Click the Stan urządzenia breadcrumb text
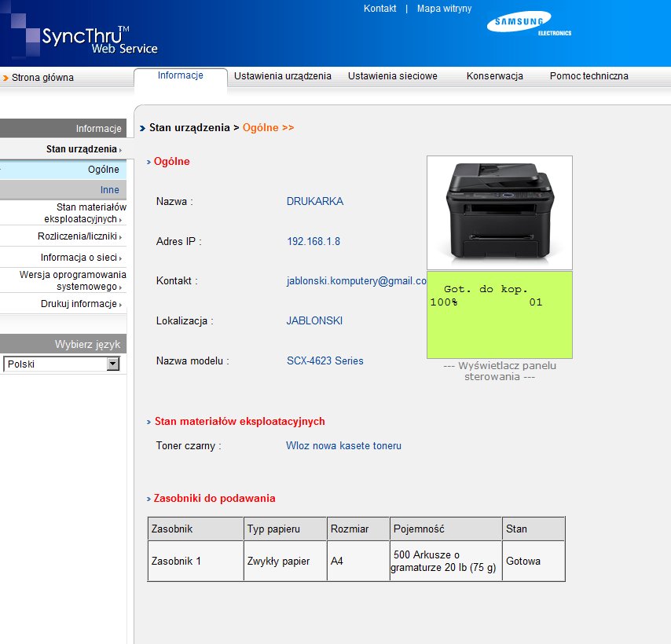671x644 pixels. pos(189,127)
